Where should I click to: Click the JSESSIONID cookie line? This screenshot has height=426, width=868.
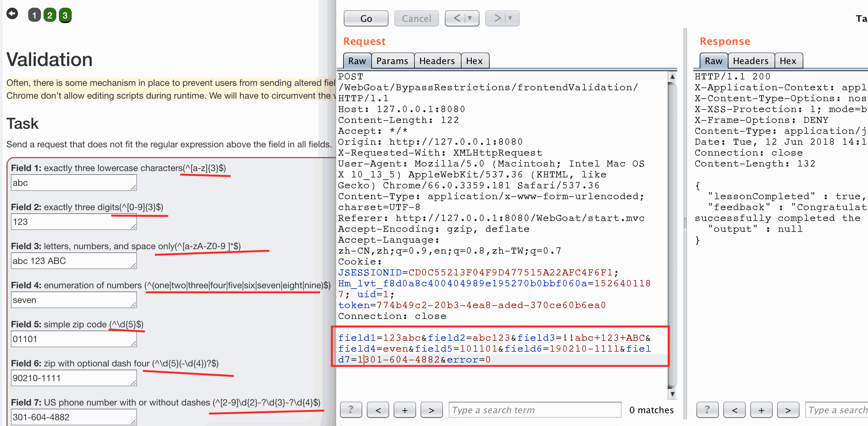point(478,273)
